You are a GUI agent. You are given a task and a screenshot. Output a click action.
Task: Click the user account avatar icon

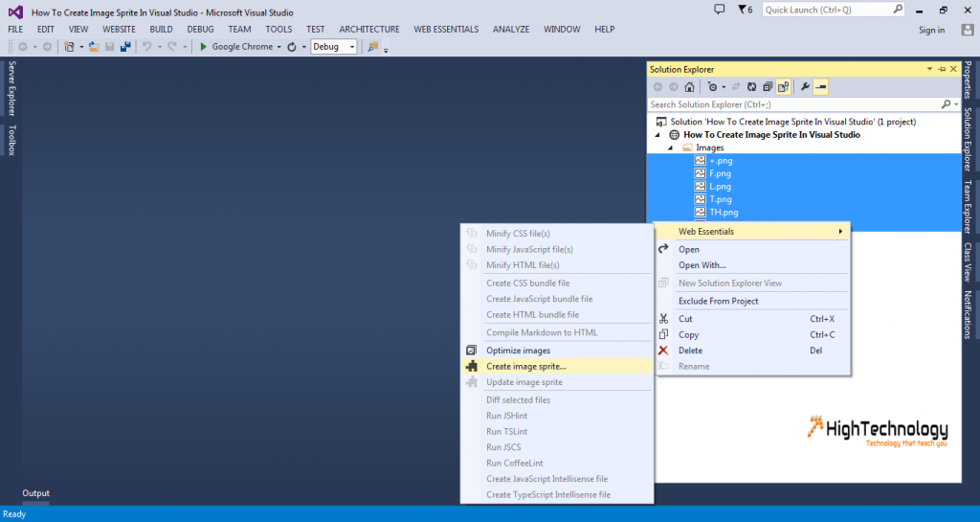coord(968,30)
